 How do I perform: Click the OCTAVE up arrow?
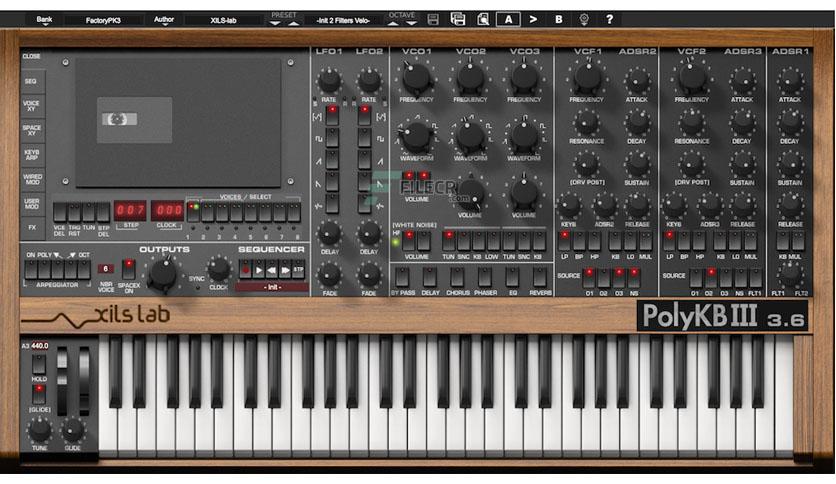coord(393,23)
